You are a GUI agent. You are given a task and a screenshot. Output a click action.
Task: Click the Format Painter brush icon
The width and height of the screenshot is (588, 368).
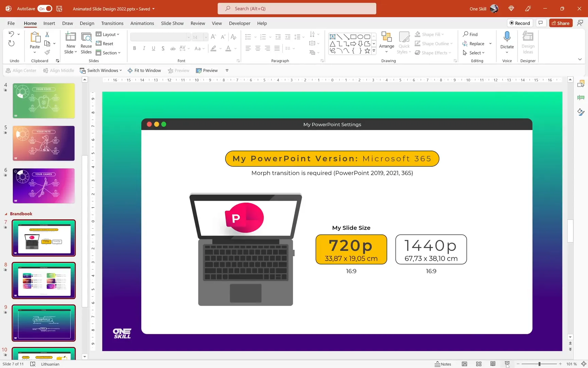[x=47, y=52]
